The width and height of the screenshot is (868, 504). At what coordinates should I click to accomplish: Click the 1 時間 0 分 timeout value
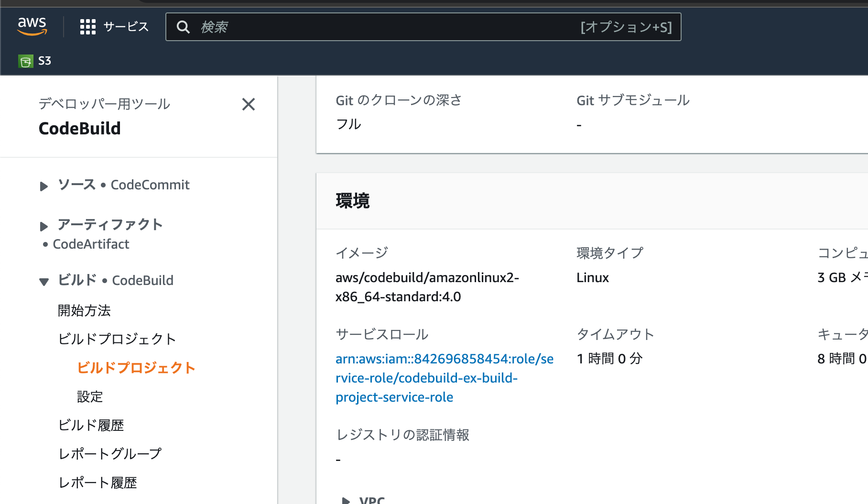pos(609,359)
